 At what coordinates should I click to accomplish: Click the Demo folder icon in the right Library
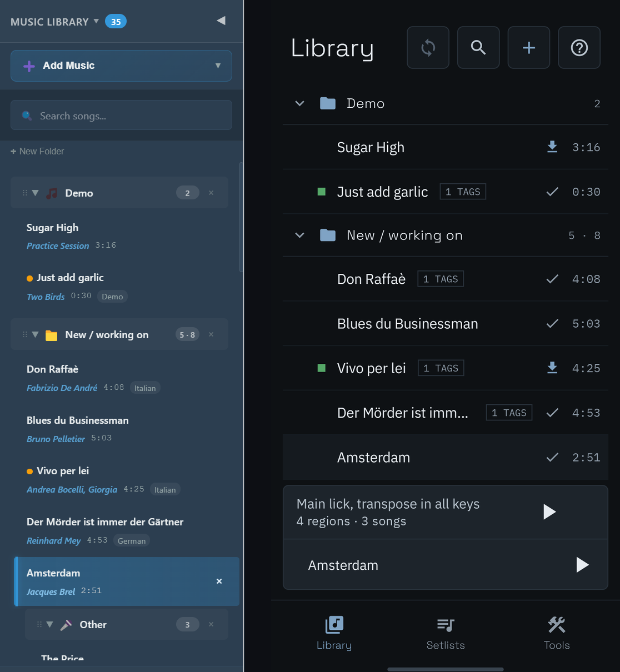point(328,103)
